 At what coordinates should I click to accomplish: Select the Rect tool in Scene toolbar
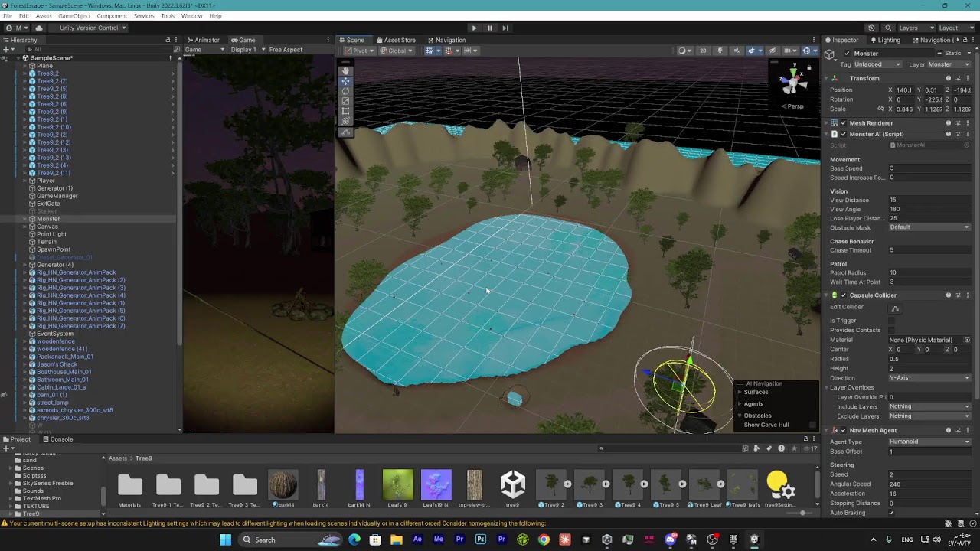[345, 111]
